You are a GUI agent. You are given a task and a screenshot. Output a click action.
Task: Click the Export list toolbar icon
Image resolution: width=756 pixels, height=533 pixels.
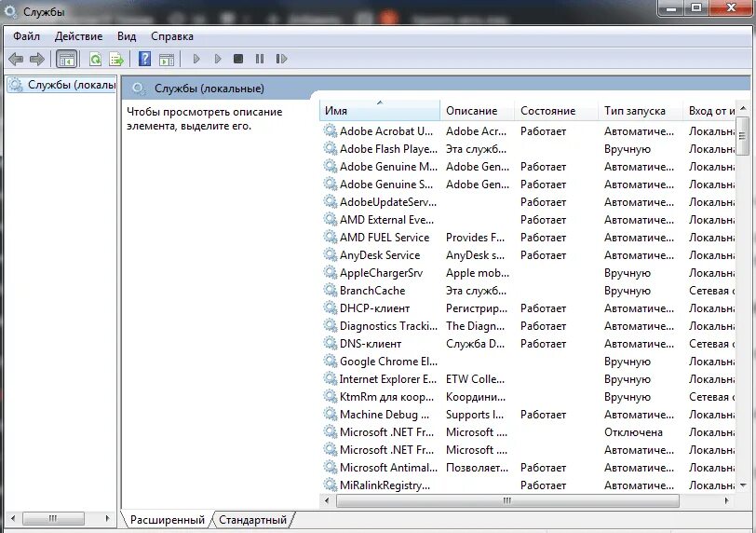point(116,59)
